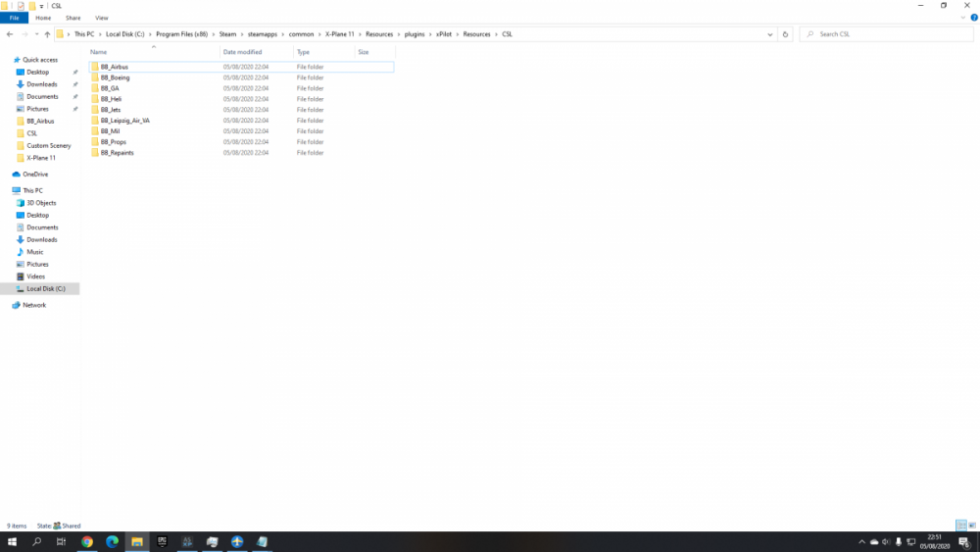Image resolution: width=980 pixels, height=552 pixels.
Task: Sort by the Date modified column header
Action: point(242,52)
